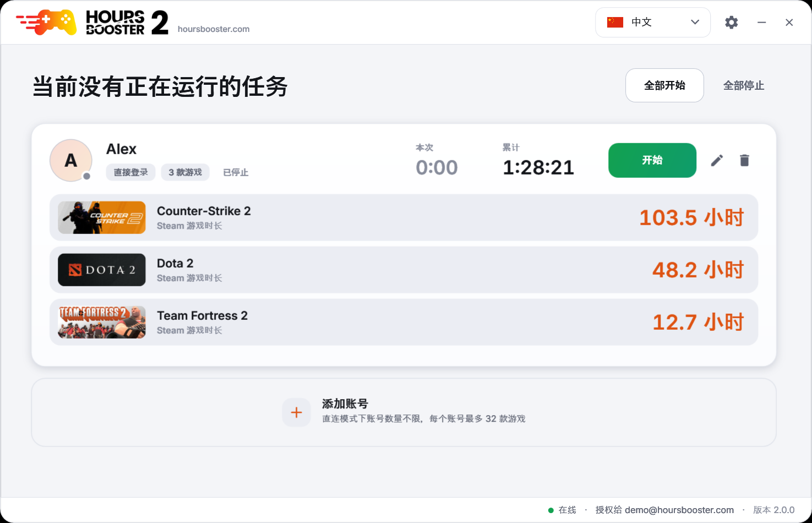Close the Hours Booster window
The width and height of the screenshot is (812, 523).
point(789,23)
